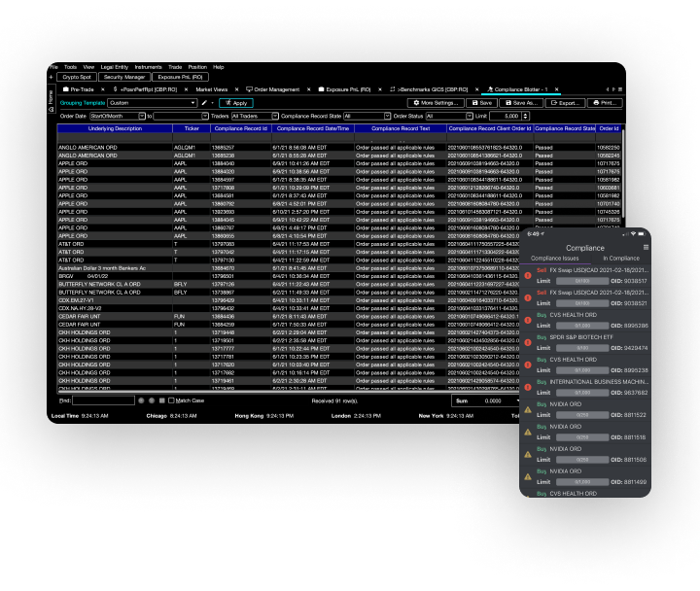Expand the Order Status dropdown
The width and height of the screenshot is (700, 591).
click(x=470, y=116)
